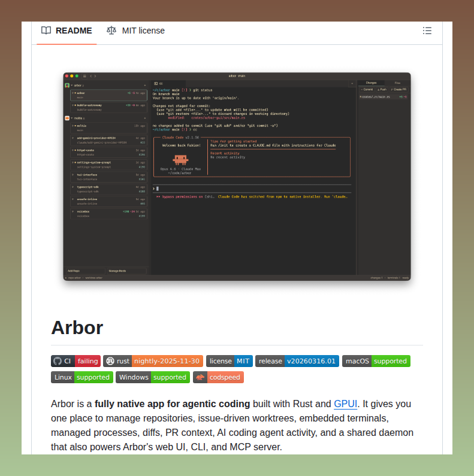Click the rust nightly-2025-11-30 badge
474x476 pixels.
[x=153, y=361]
